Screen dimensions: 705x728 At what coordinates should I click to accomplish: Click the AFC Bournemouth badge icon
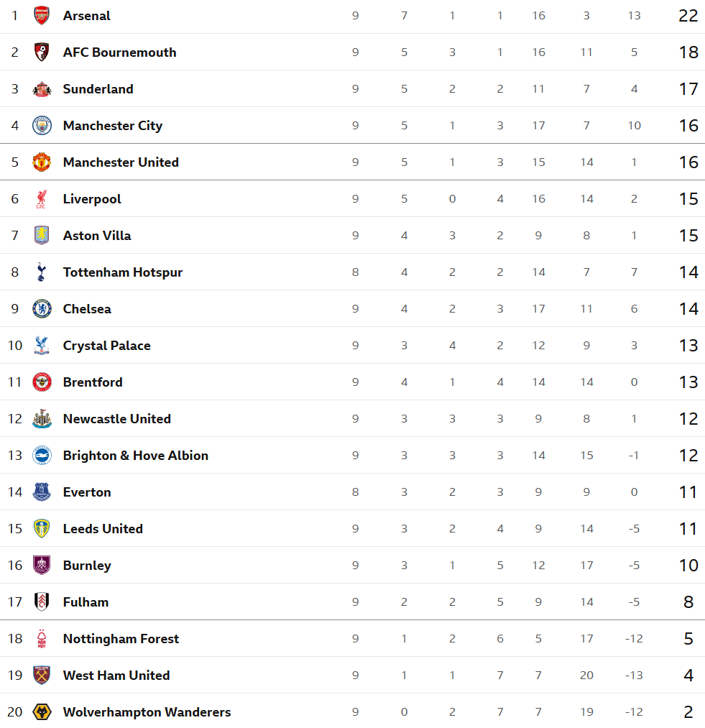coord(42,52)
